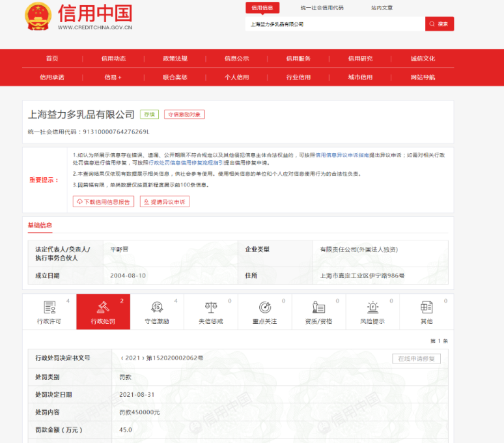Click the 守信激励对象 badge

tap(184, 115)
